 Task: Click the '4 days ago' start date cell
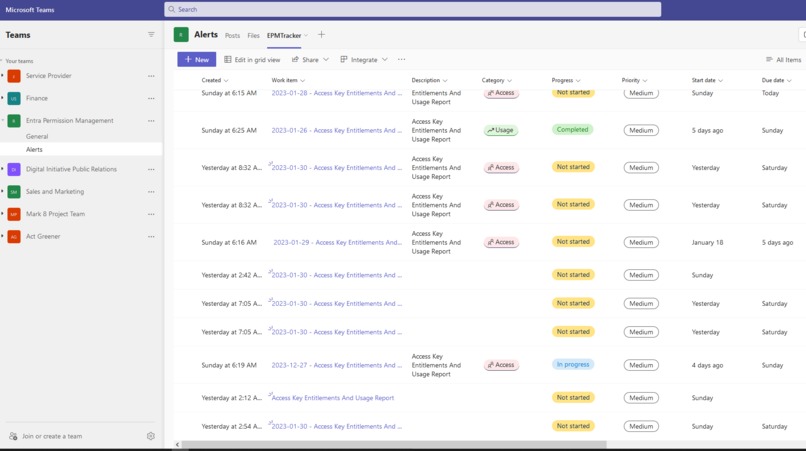[707, 365]
